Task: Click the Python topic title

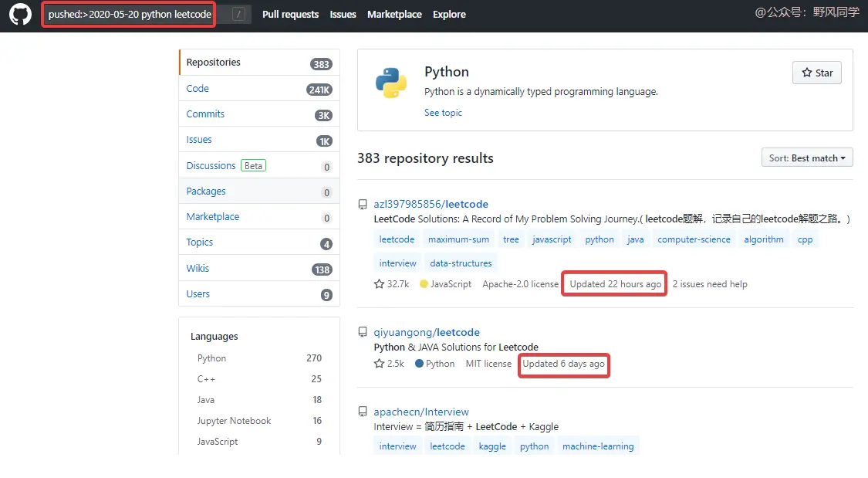Action: pyautogui.click(x=446, y=72)
